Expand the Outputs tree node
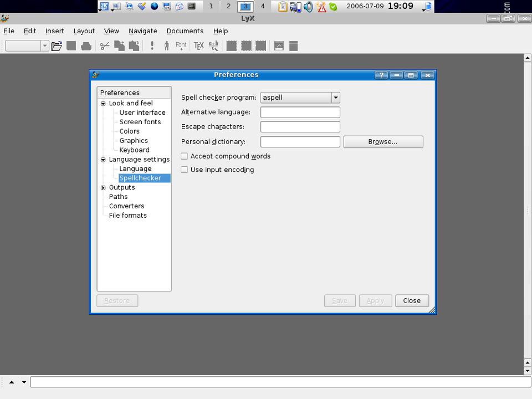 click(x=103, y=188)
